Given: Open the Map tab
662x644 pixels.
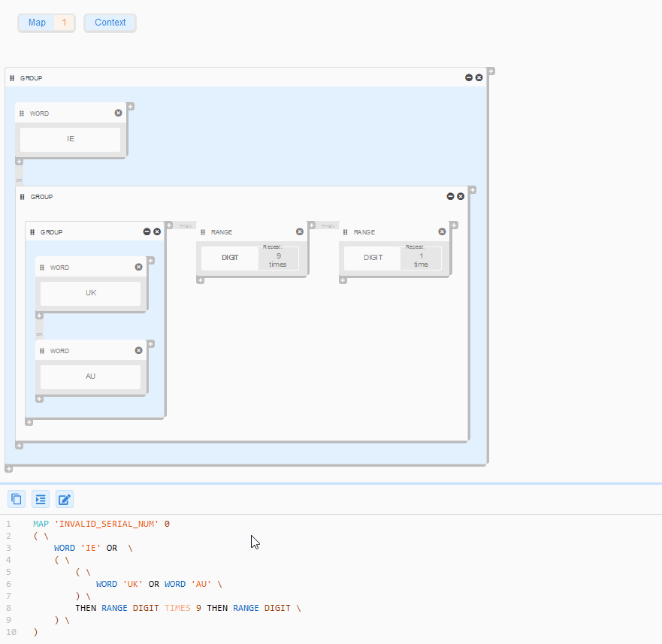Looking at the screenshot, I should 37,23.
